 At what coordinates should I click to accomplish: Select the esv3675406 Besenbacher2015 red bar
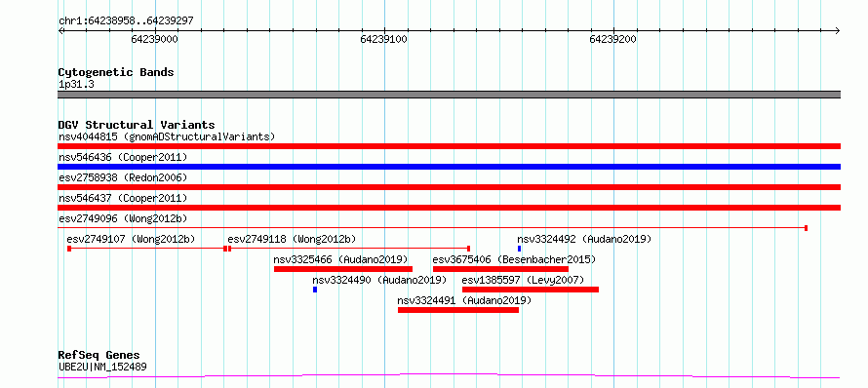pos(501,269)
